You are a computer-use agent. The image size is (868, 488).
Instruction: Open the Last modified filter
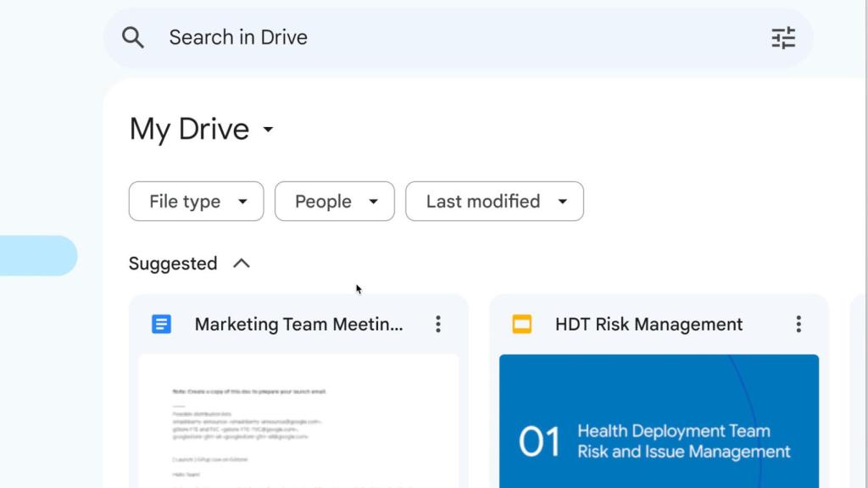(494, 202)
